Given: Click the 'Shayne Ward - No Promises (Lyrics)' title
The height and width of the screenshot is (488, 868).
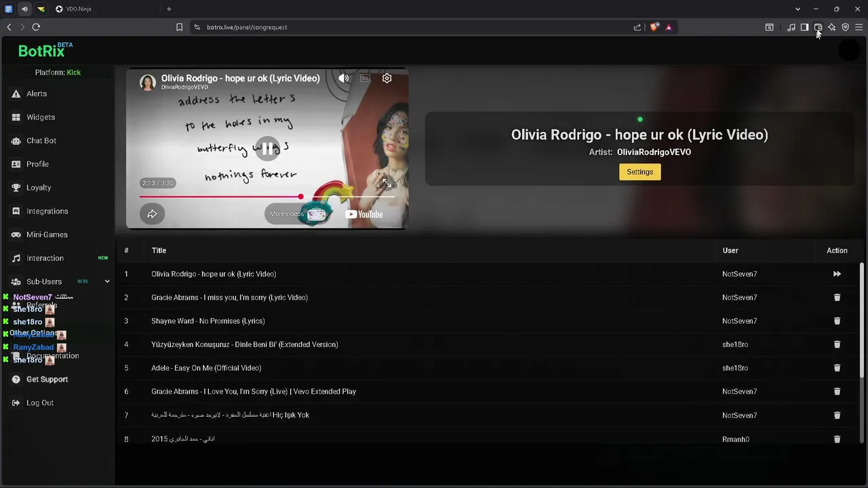Looking at the screenshot, I should point(208,321).
